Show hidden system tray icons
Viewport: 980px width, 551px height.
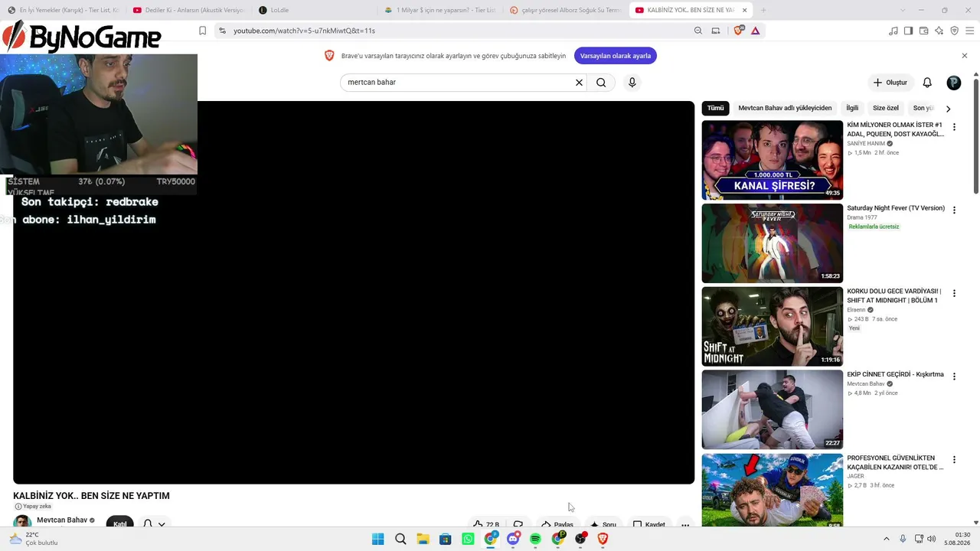(x=887, y=539)
